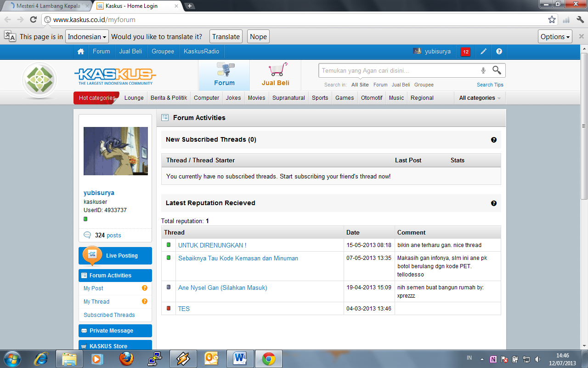Open the translate Options dropdown
The width and height of the screenshot is (588, 368).
click(x=555, y=36)
